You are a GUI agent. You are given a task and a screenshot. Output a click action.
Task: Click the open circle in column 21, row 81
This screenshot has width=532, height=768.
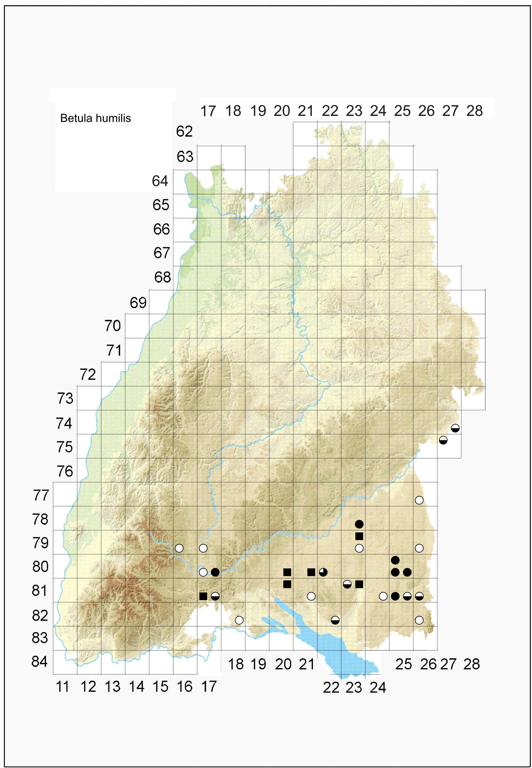pos(311,596)
